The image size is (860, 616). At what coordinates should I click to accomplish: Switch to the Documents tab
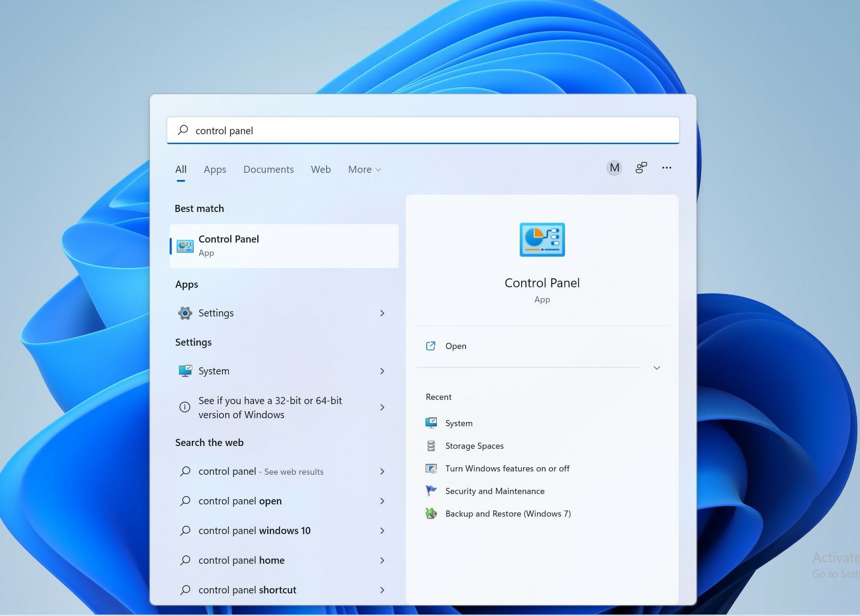[x=269, y=169]
